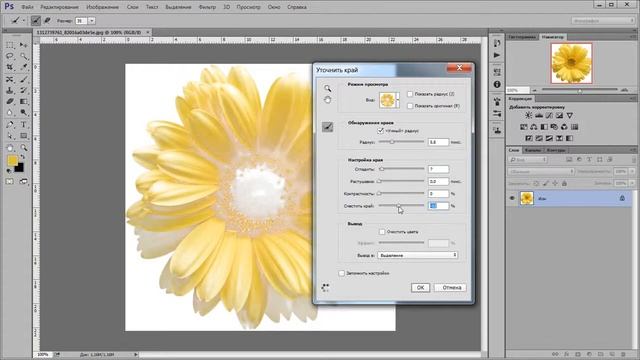
Task: Click Hand tool in Refine Edge dialog
Action: tap(327, 100)
